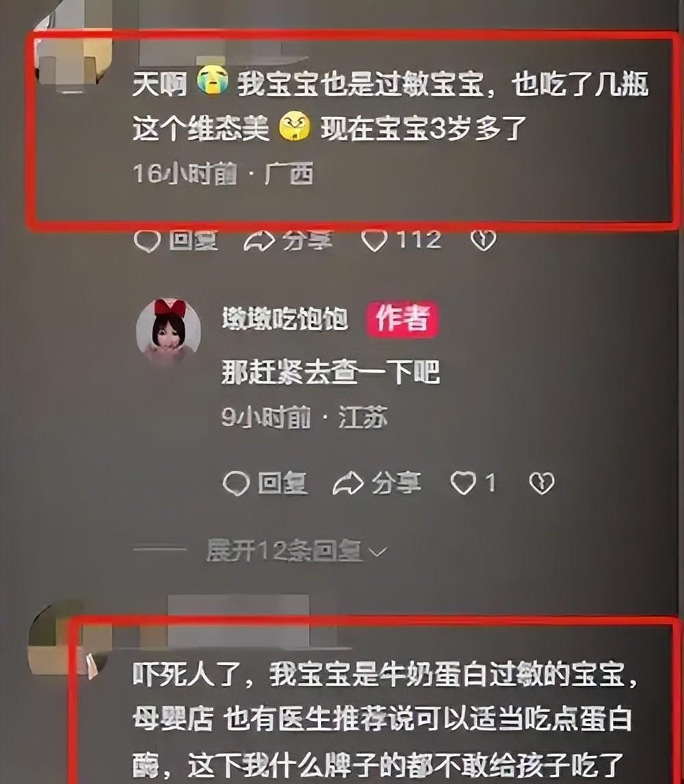Dislike the Guangxi comment via broken heart icon
The image size is (684, 784).
(x=483, y=241)
